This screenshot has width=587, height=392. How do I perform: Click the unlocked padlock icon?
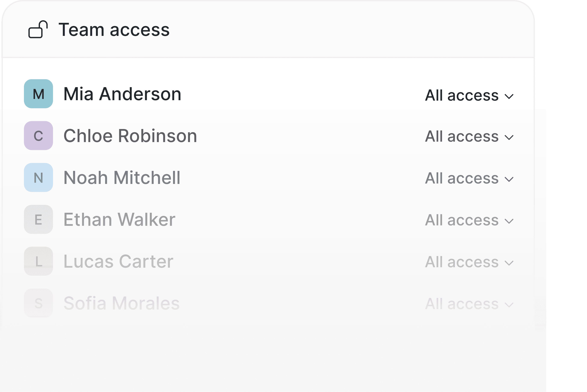38,29
